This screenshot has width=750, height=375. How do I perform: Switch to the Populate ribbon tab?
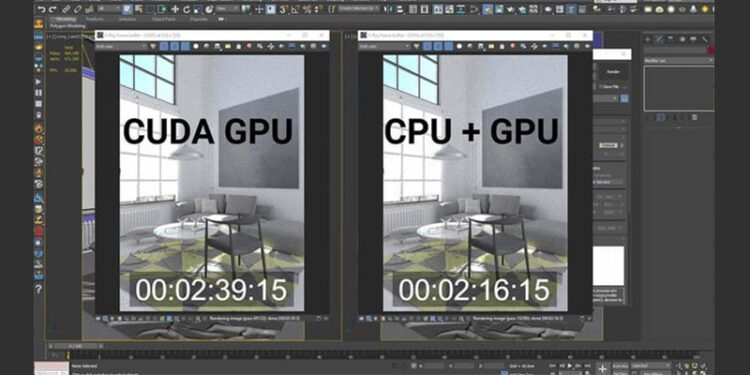(199, 20)
